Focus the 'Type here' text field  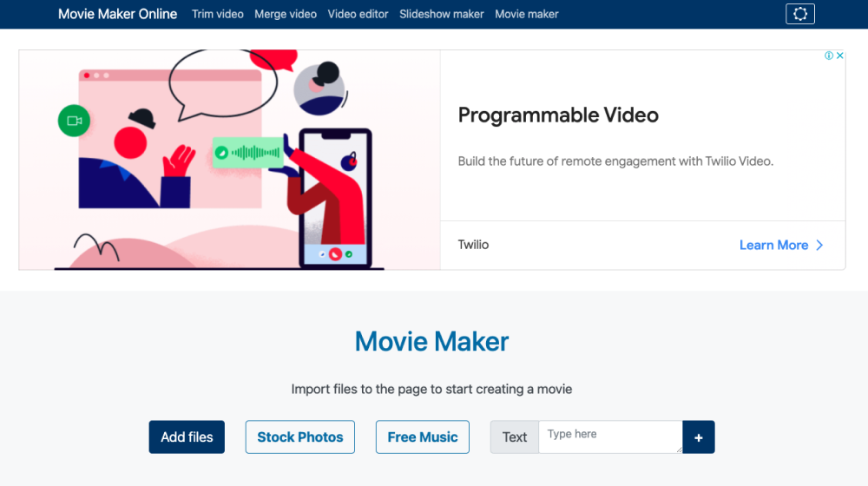click(x=609, y=437)
